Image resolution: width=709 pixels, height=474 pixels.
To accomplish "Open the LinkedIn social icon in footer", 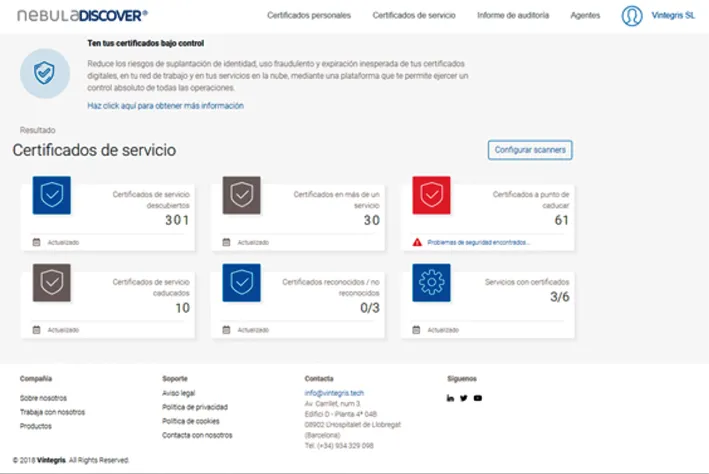I will click(450, 398).
